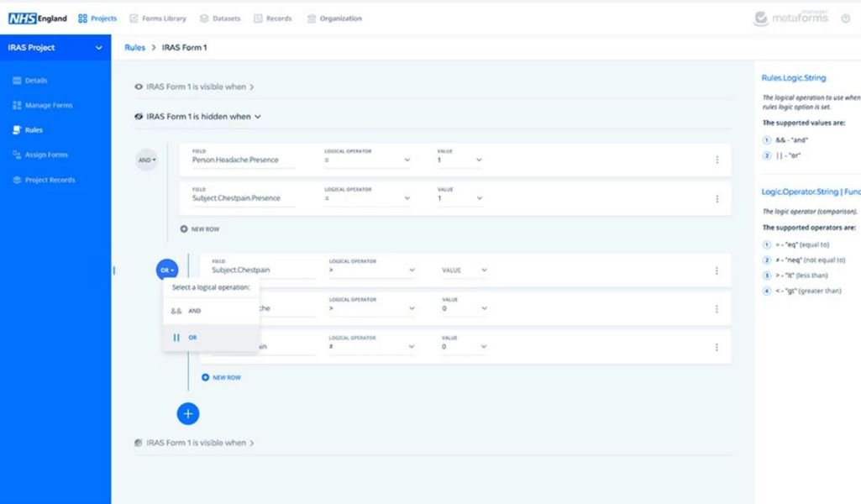
Task: Open value dropdown for Subject.Chestpain.Presence row
Action: coord(459,198)
